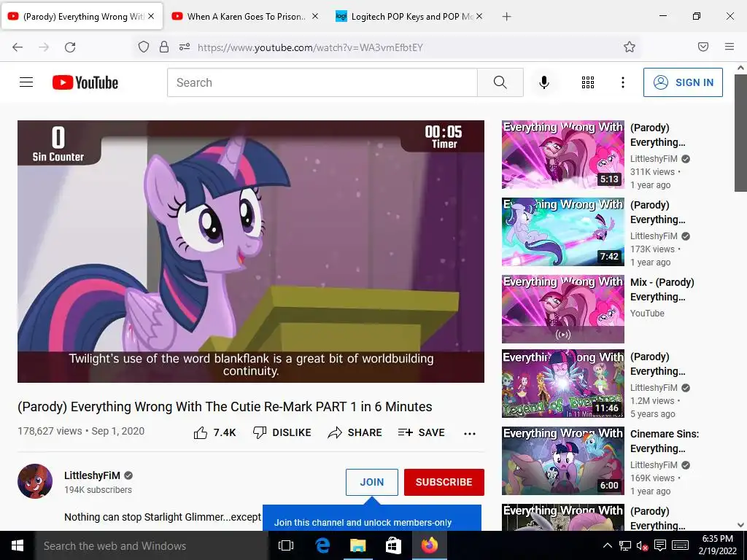Open the 7:42 suggested video thumbnail
This screenshot has height=560, width=747.
coord(562,231)
